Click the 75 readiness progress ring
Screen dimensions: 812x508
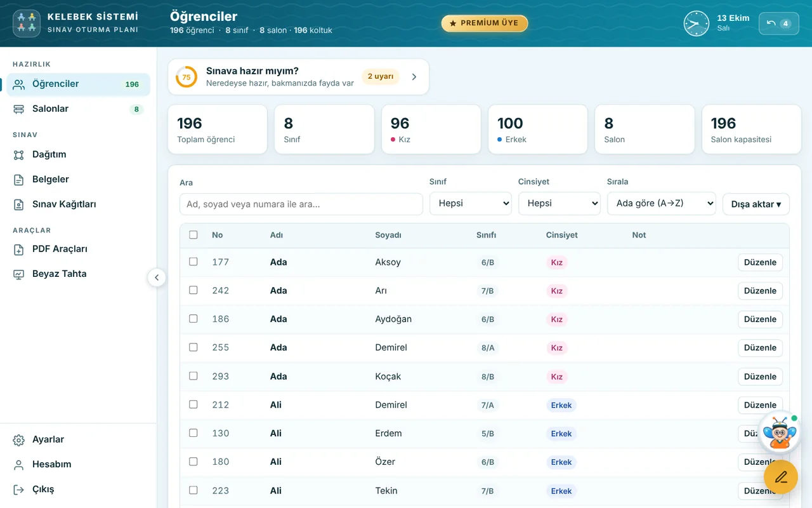(x=187, y=77)
